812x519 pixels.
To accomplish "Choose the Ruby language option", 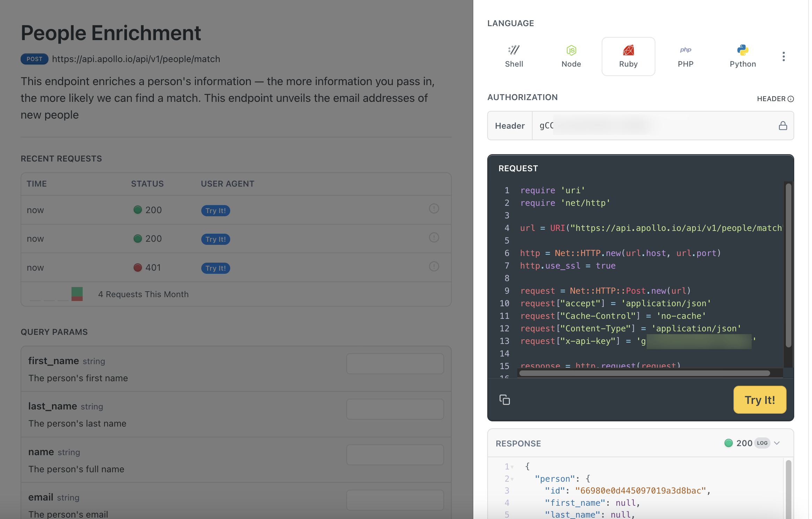I will coord(628,57).
